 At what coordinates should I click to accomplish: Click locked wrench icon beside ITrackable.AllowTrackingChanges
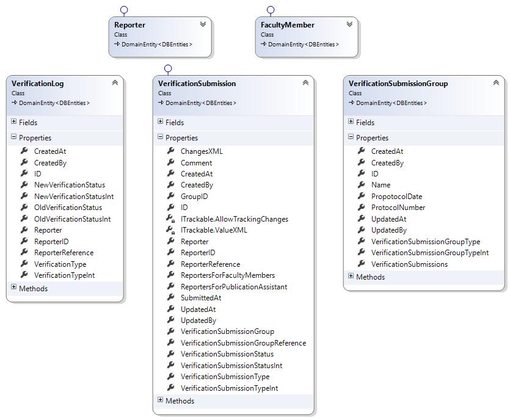pyautogui.click(x=171, y=219)
